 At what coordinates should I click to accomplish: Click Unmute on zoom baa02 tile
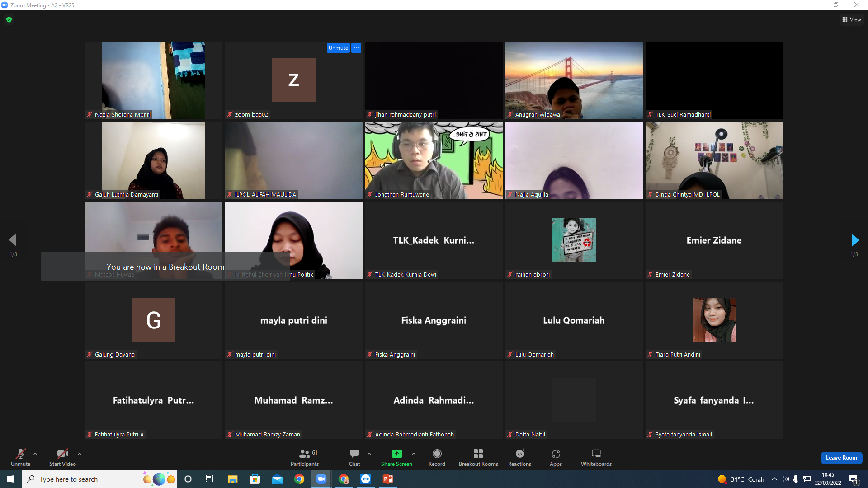[x=338, y=48]
